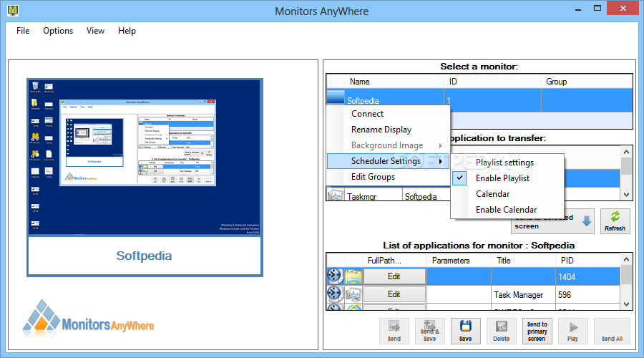This screenshot has height=358, width=644.
Task: Click the FullPath column header
Action: click(x=395, y=261)
